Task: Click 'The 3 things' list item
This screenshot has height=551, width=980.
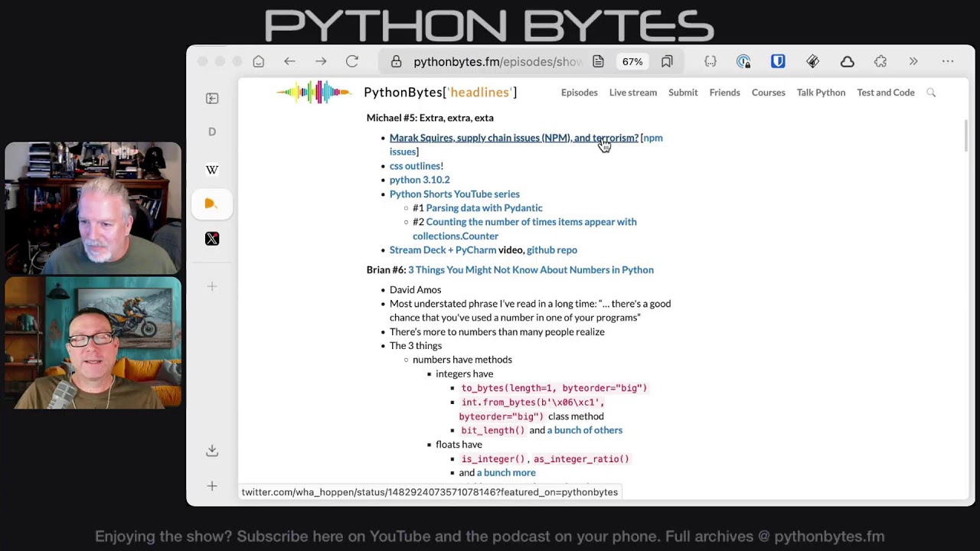Action: tap(416, 346)
